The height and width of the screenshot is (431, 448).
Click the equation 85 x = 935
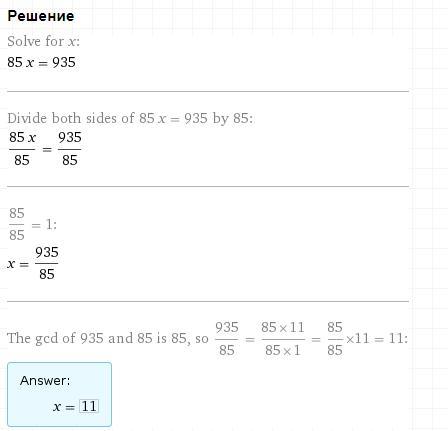coord(42,62)
